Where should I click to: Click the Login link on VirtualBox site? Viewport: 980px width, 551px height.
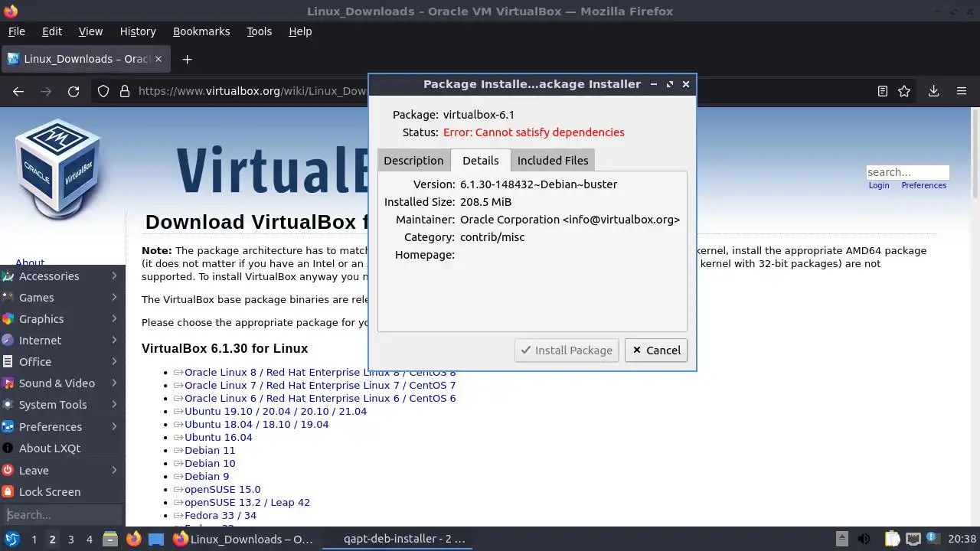[879, 185]
